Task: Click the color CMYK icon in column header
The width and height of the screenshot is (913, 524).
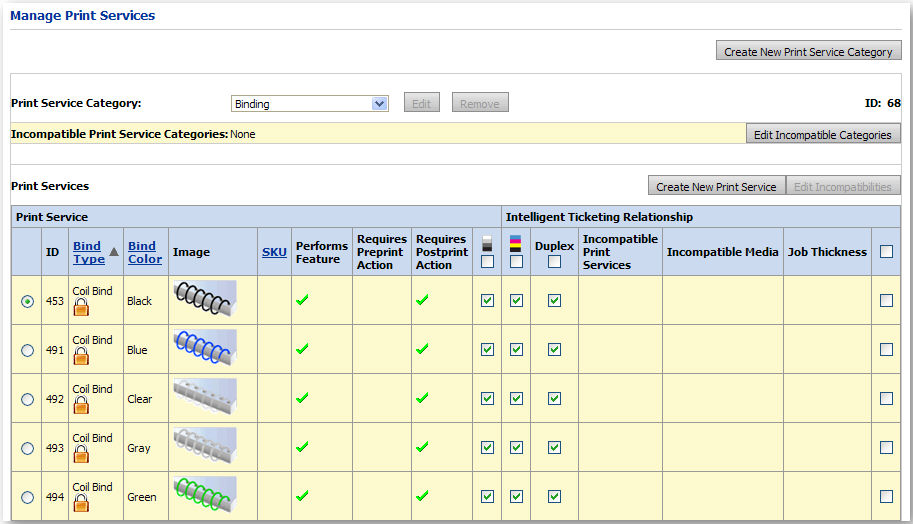Action: click(516, 243)
